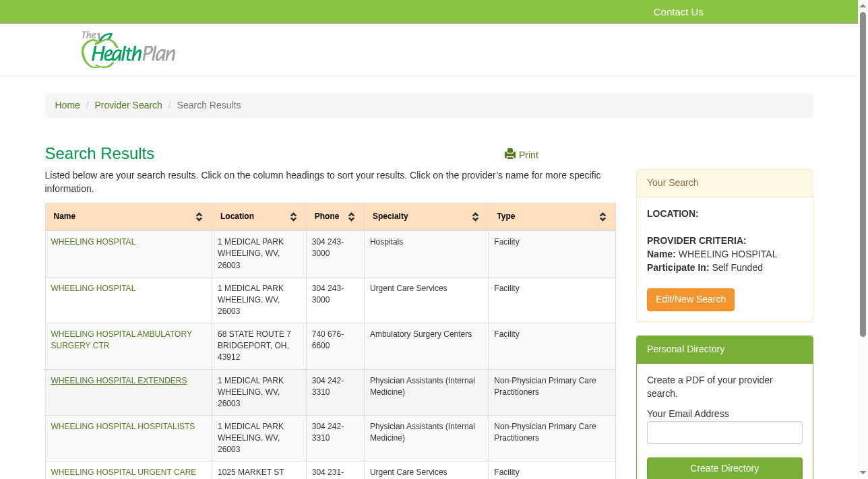Open WHEELING HOSPITAL Hospitals specialty provider link
The width and height of the screenshot is (868, 479).
click(x=93, y=242)
